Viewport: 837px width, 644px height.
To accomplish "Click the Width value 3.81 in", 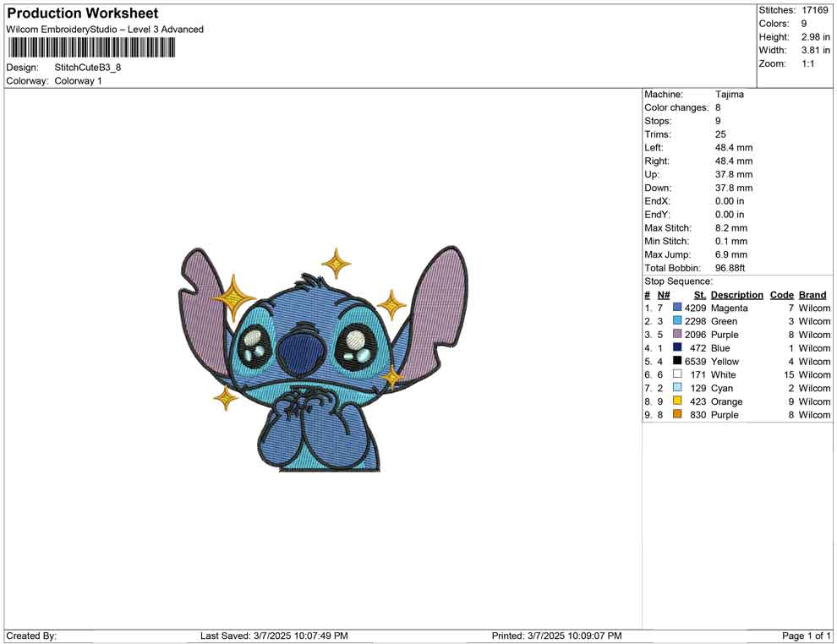I will [815, 50].
